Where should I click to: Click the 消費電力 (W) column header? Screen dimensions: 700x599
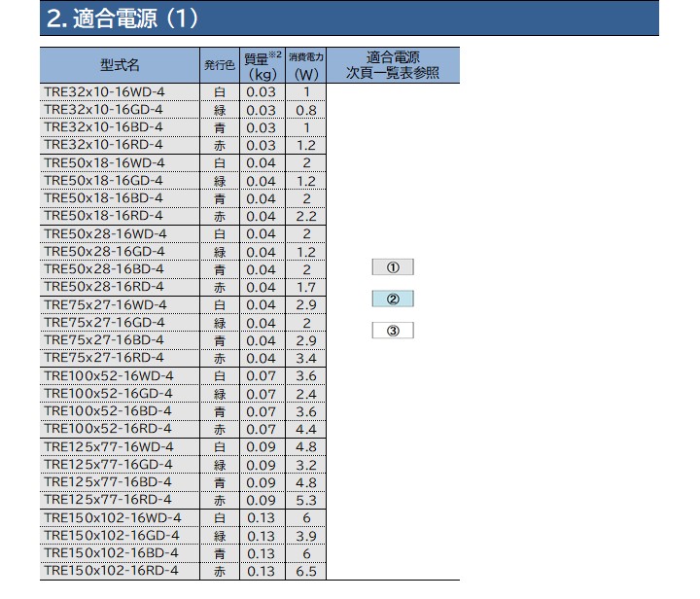pos(306,65)
